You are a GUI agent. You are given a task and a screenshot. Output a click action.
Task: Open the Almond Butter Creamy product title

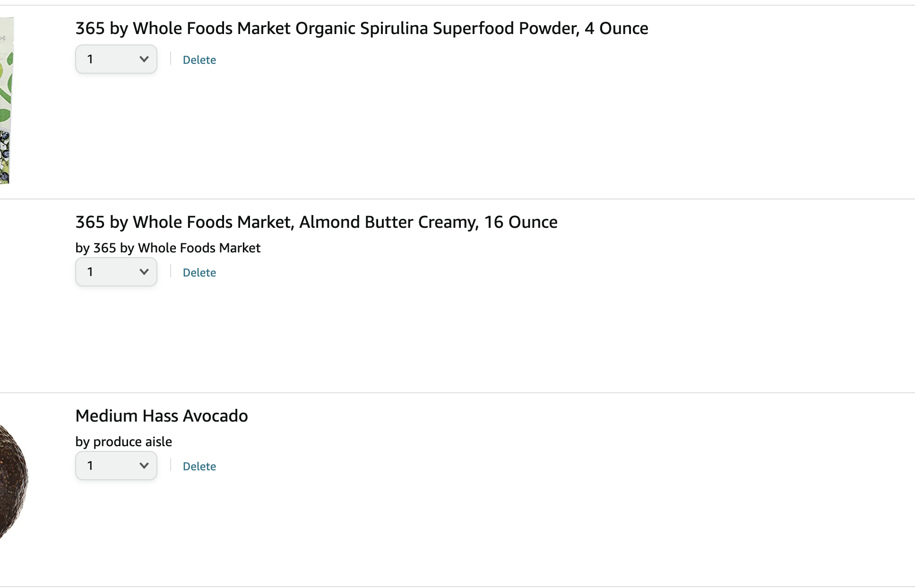[x=317, y=222]
